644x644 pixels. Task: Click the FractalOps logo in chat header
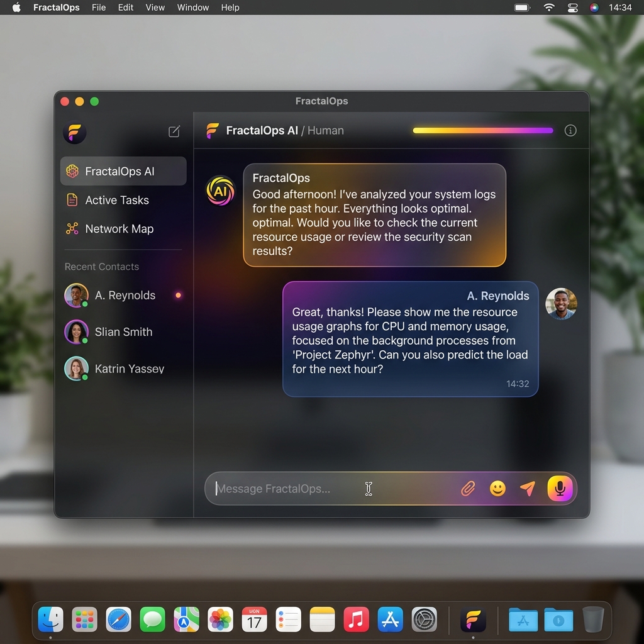(x=213, y=131)
